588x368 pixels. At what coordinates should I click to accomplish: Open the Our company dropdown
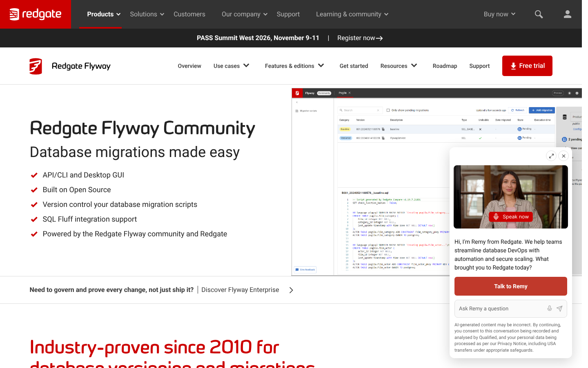[245, 14]
